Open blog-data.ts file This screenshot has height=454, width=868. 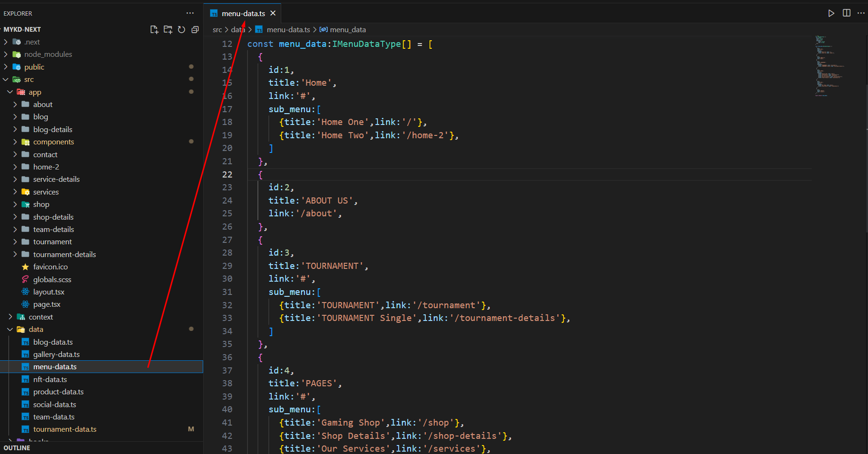point(101,342)
